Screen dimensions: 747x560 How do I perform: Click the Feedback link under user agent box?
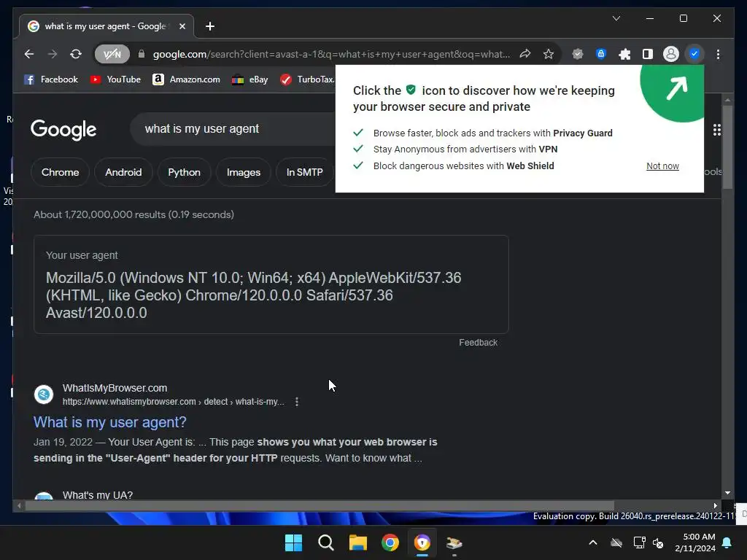click(478, 343)
